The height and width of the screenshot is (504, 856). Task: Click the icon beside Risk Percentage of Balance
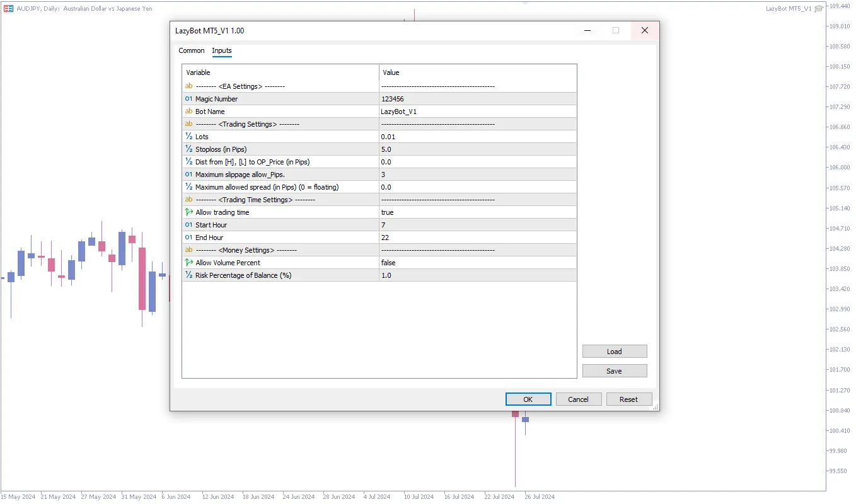coord(188,275)
